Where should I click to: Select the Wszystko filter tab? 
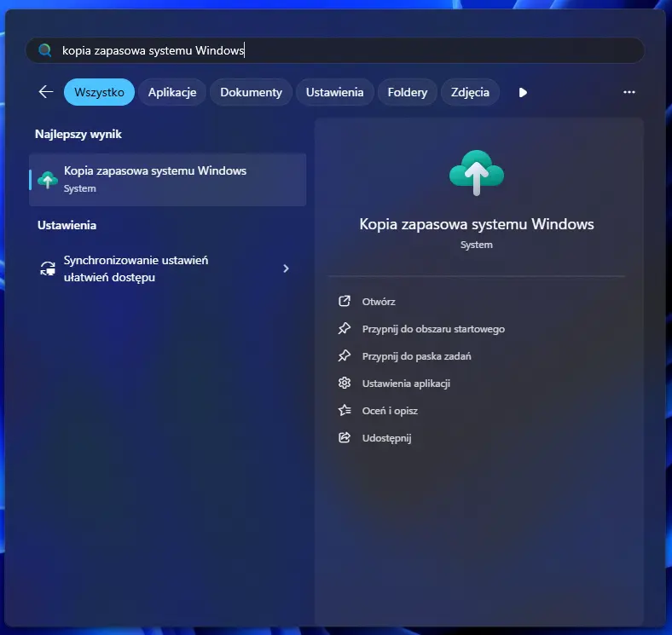point(99,92)
